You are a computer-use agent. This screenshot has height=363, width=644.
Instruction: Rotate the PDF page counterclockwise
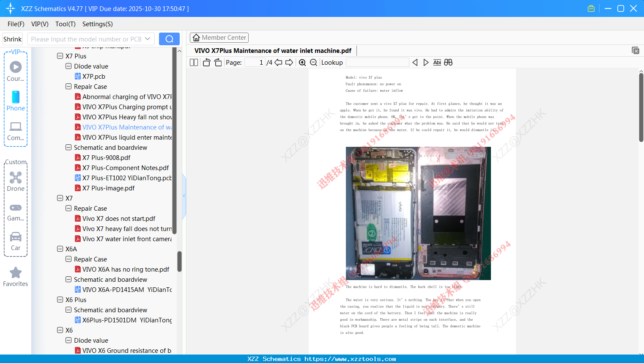coord(206,62)
